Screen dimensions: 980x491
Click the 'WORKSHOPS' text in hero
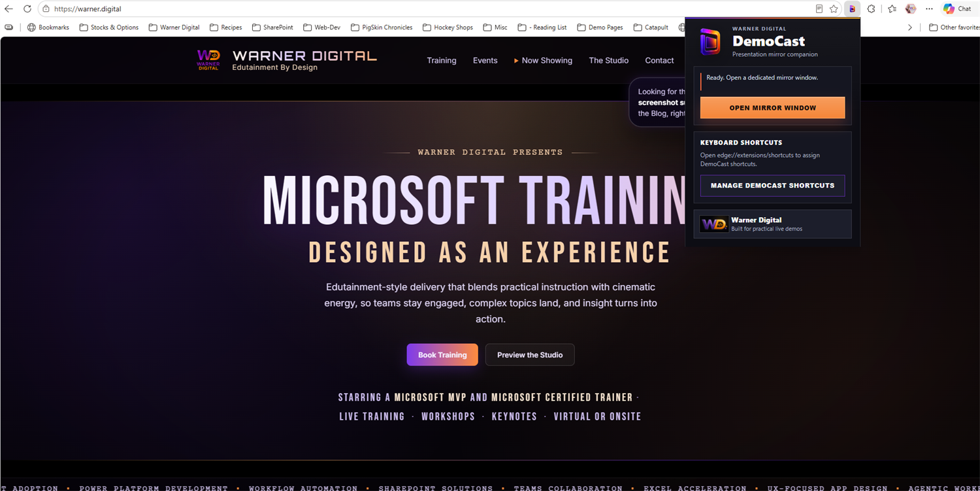pyautogui.click(x=448, y=416)
